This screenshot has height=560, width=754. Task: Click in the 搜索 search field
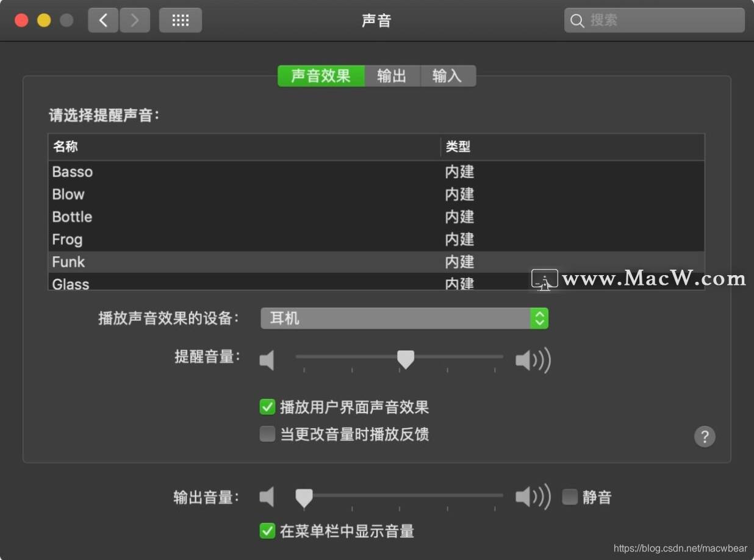[x=654, y=21]
